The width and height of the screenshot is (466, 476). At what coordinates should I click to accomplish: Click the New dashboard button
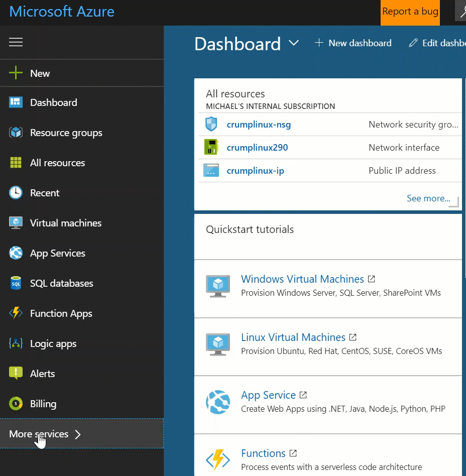(x=353, y=43)
